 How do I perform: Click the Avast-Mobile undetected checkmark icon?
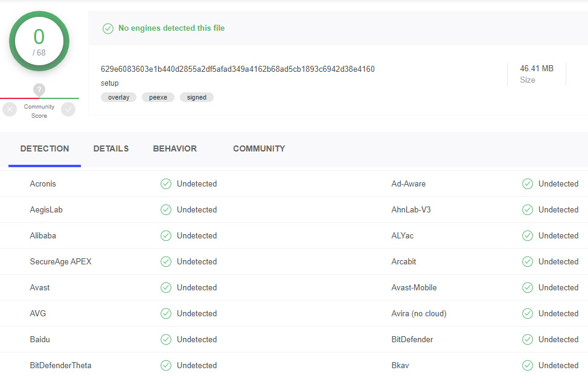tap(528, 288)
